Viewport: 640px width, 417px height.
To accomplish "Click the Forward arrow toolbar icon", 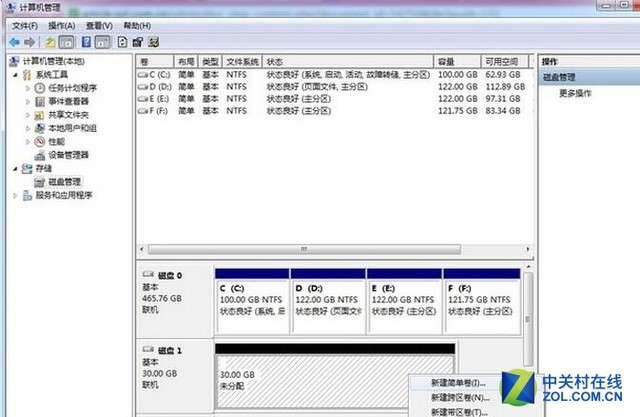I will coord(30,42).
